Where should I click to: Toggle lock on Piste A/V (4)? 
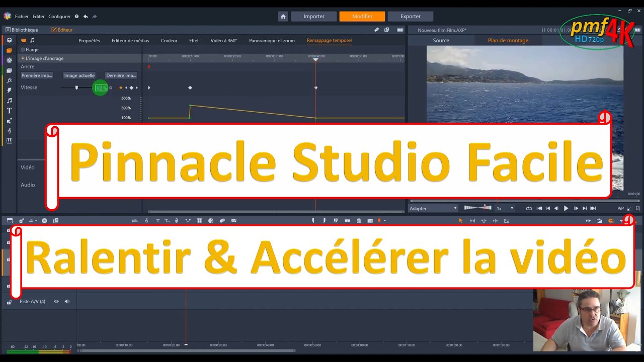click(x=10, y=302)
